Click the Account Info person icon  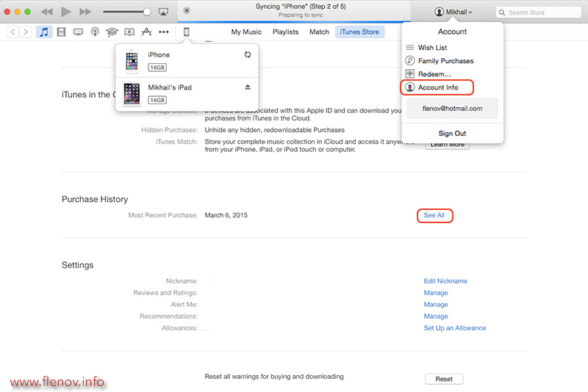pos(410,87)
